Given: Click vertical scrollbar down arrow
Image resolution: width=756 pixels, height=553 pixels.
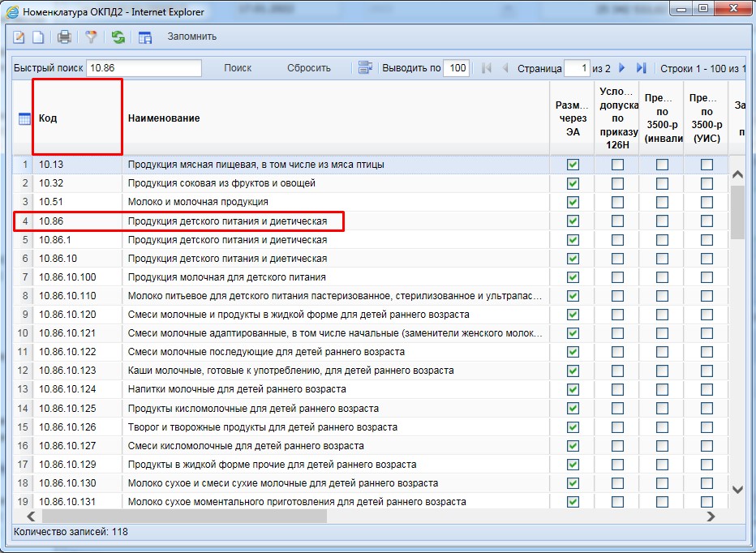Looking at the screenshot, I should (737, 490).
